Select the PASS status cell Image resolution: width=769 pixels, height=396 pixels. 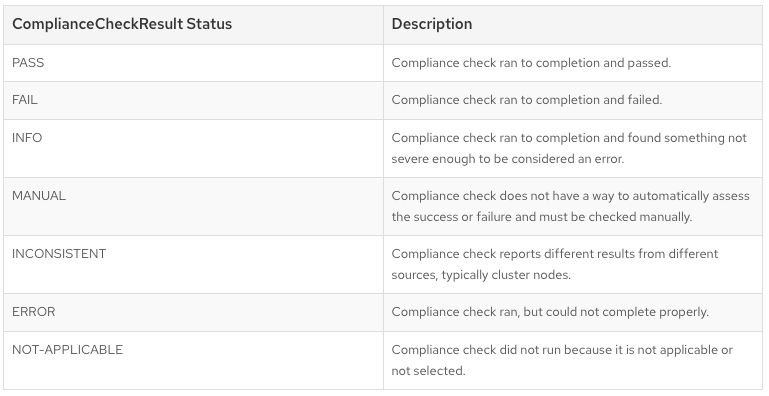pyautogui.click(x=193, y=63)
